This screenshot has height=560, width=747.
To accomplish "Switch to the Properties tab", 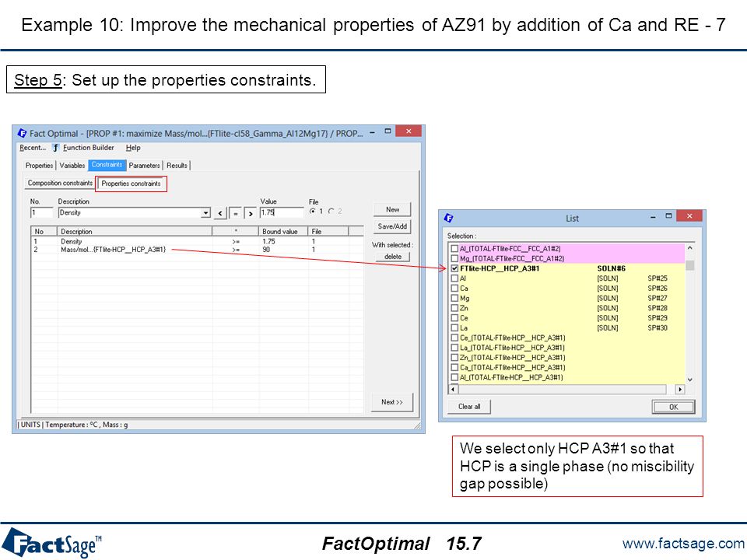I will [39, 165].
